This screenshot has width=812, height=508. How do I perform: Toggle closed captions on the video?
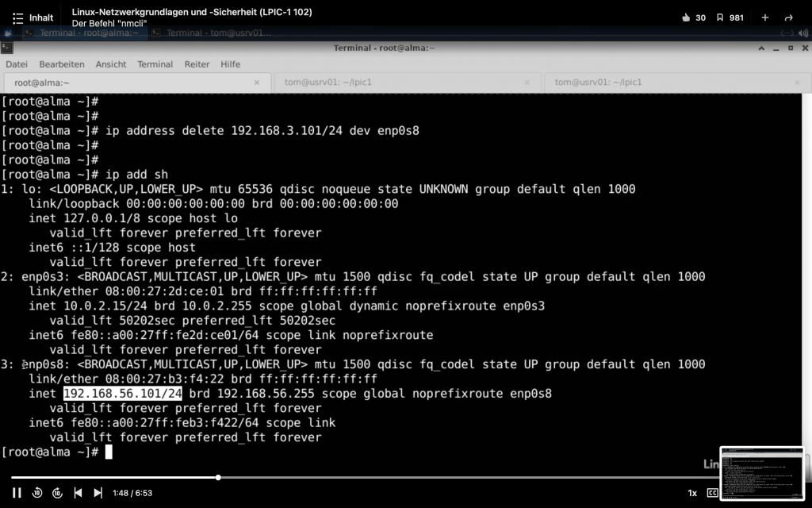712,493
